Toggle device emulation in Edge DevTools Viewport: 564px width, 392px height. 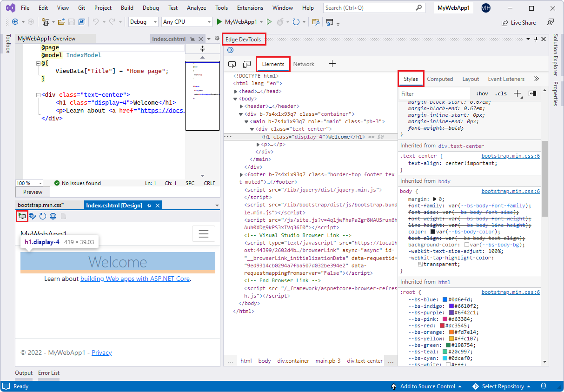pyautogui.click(x=246, y=64)
